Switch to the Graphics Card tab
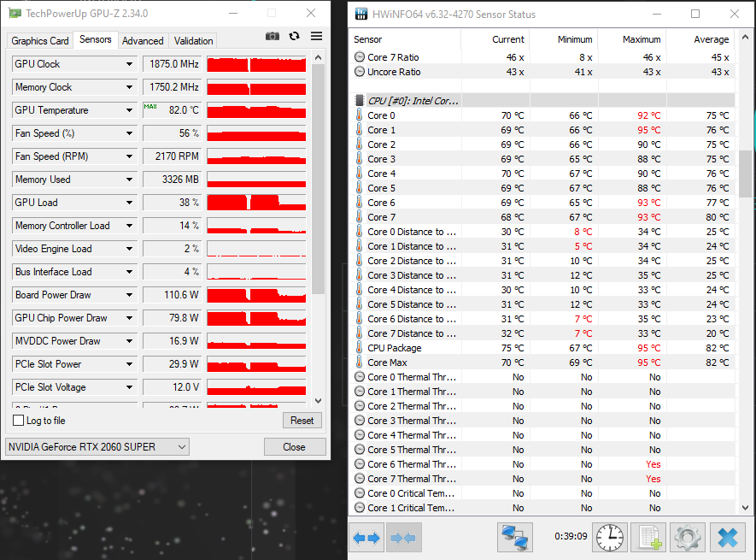756x560 pixels. pyautogui.click(x=40, y=41)
